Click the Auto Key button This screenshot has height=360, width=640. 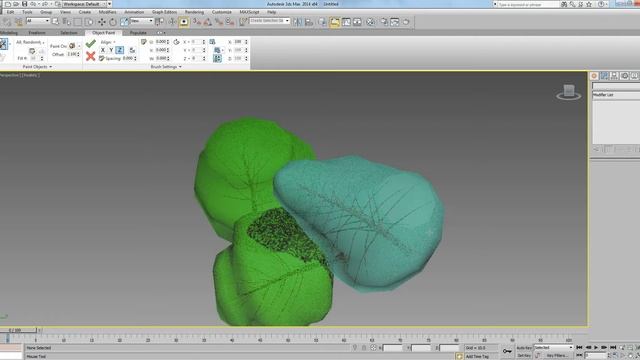click(524, 348)
